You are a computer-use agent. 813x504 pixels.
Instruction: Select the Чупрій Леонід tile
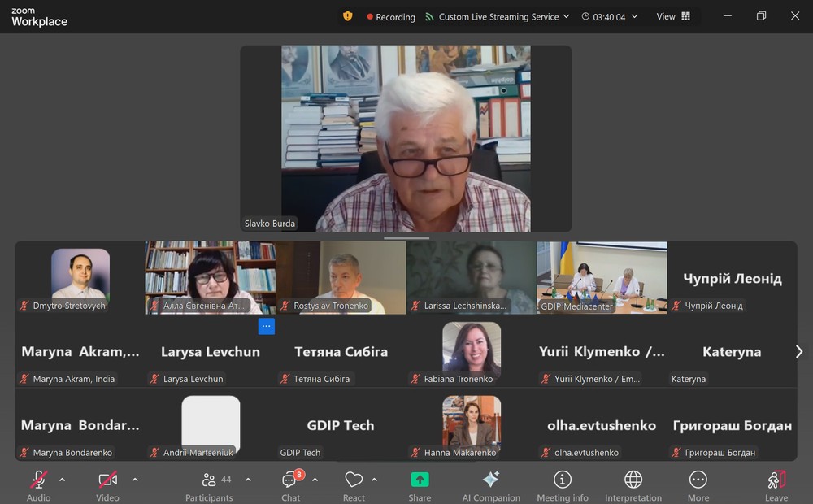733,277
